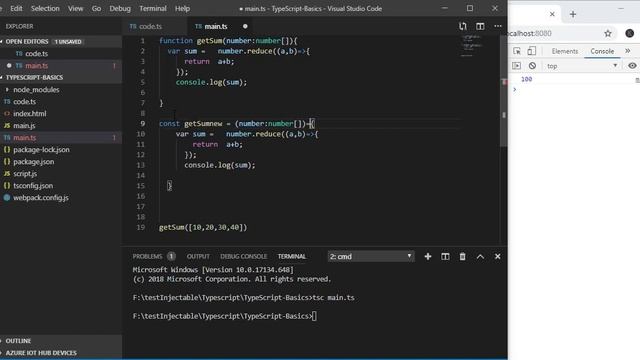Add a new terminal with plus icon

pos(428,256)
